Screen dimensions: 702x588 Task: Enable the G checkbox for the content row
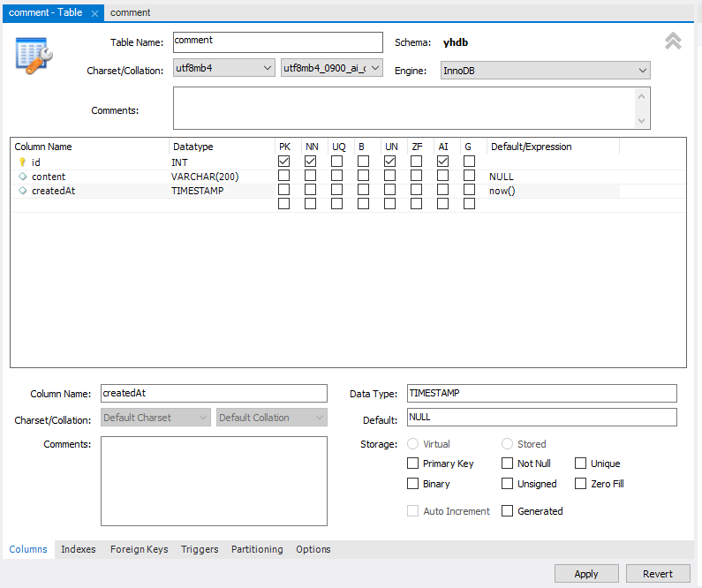coord(469,176)
